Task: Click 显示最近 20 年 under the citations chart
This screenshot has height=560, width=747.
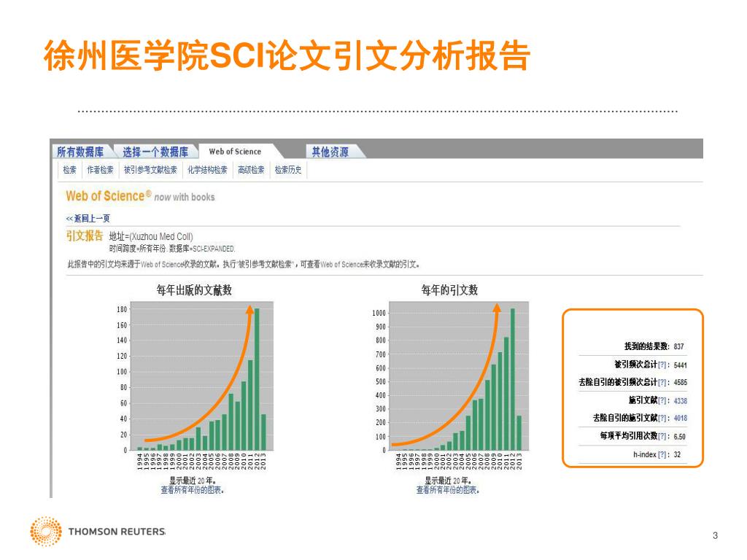Action: (x=448, y=481)
